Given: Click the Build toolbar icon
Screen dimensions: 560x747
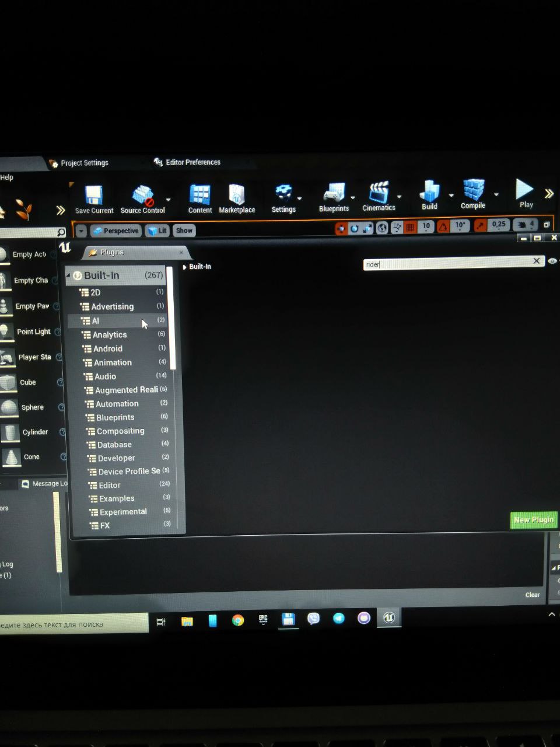Looking at the screenshot, I should (430, 191).
